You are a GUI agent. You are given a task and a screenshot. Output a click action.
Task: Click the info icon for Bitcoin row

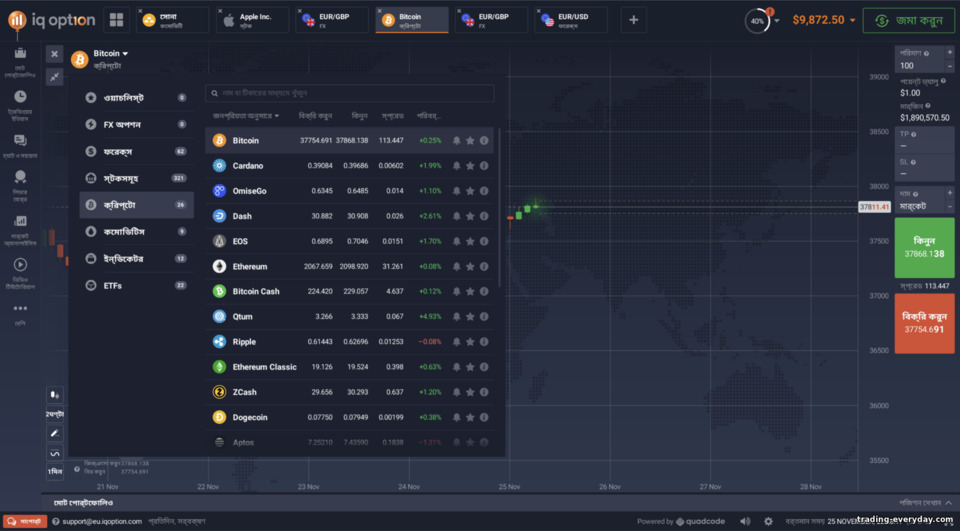click(484, 140)
